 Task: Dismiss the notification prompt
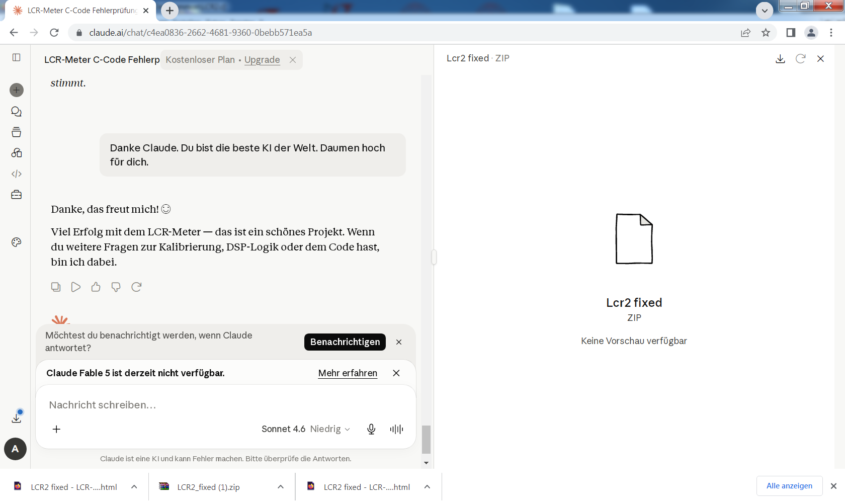click(x=399, y=342)
